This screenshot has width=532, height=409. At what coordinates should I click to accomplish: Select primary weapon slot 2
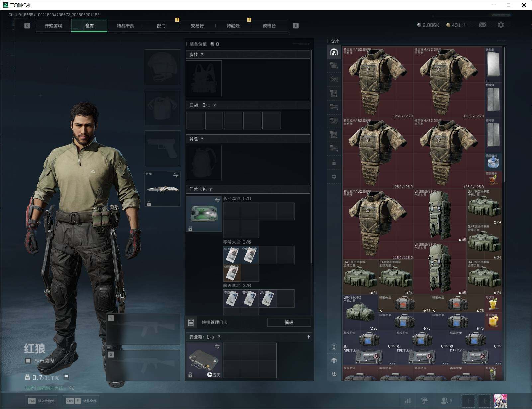click(x=143, y=366)
